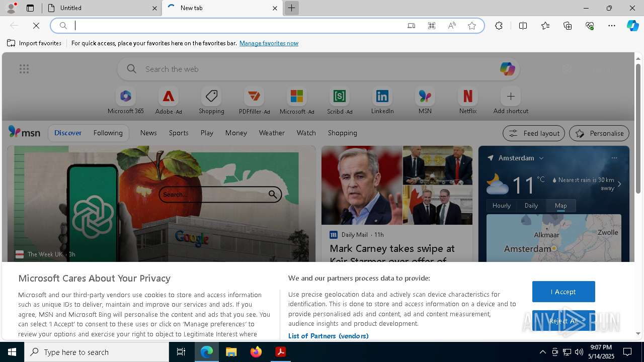Select the Hourly weather tab
The width and height of the screenshot is (644, 362).
(x=502, y=205)
